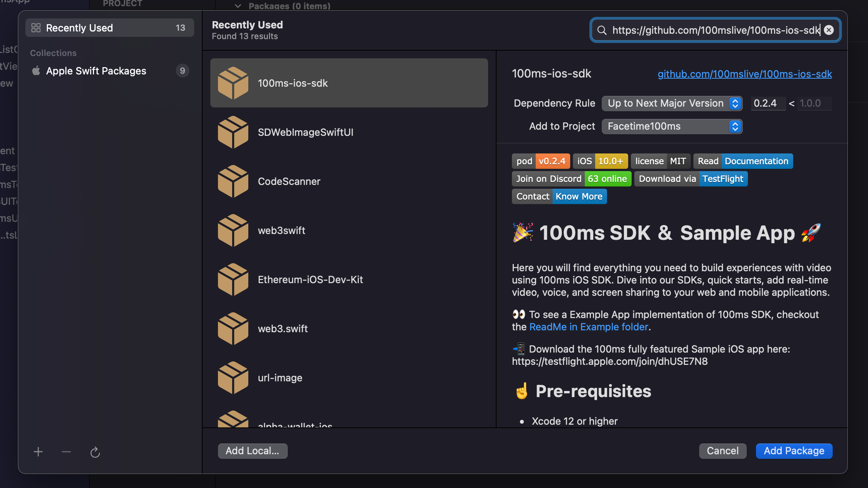
Task: Click the minimum version field 0.2.4
Action: click(x=768, y=103)
